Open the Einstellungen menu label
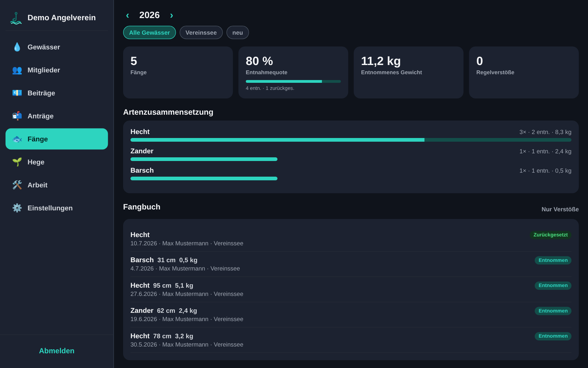The height and width of the screenshot is (368, 588). (50, 208)
